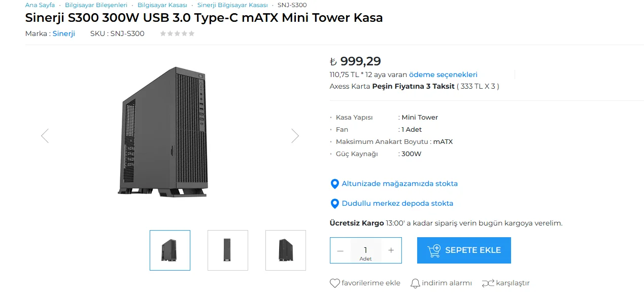
Task: Decrease the quantity with the minus button
Action: tap(341, 250)
